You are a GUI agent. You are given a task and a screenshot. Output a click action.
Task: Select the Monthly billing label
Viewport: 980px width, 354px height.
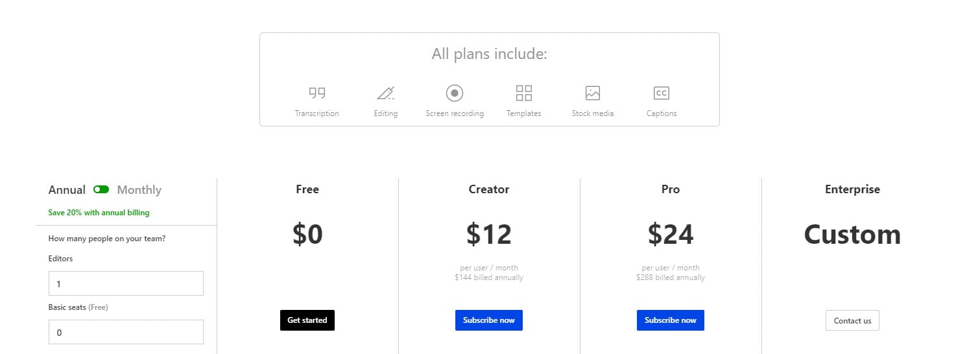tap(139, 190)
